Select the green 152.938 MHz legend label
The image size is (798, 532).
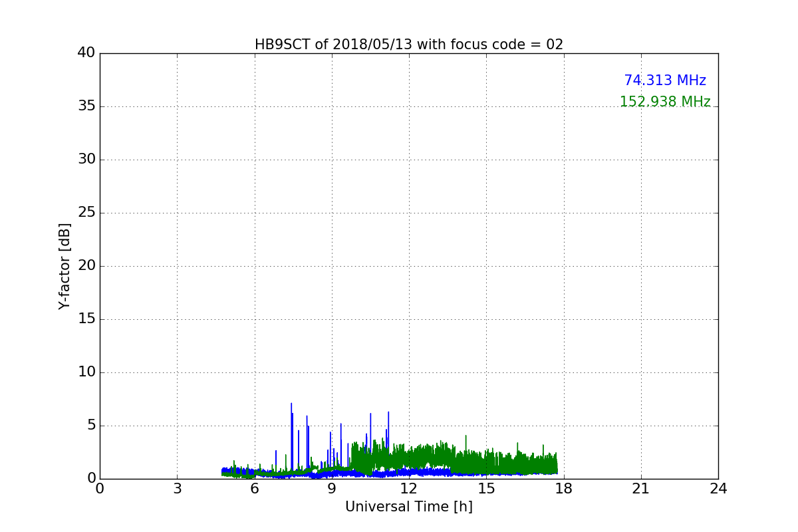(x=665, y=102)
